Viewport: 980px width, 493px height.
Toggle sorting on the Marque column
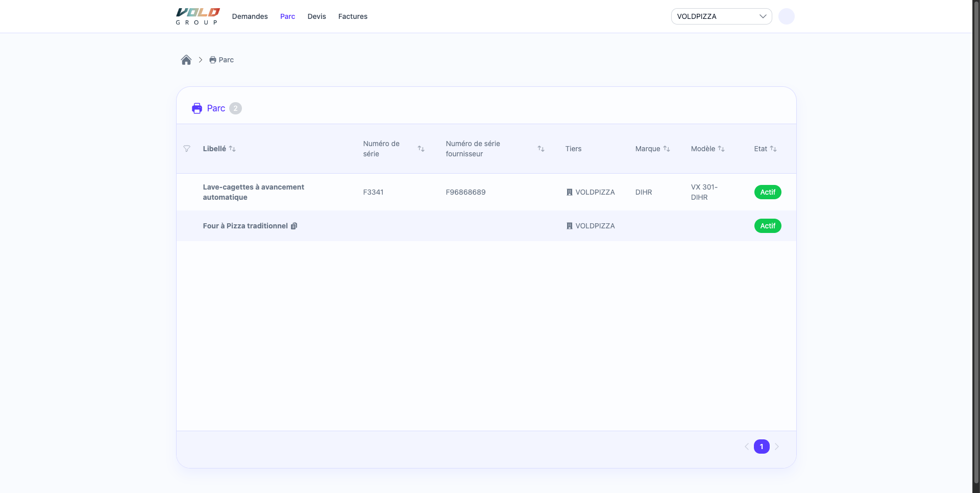(x=668, y=149)
